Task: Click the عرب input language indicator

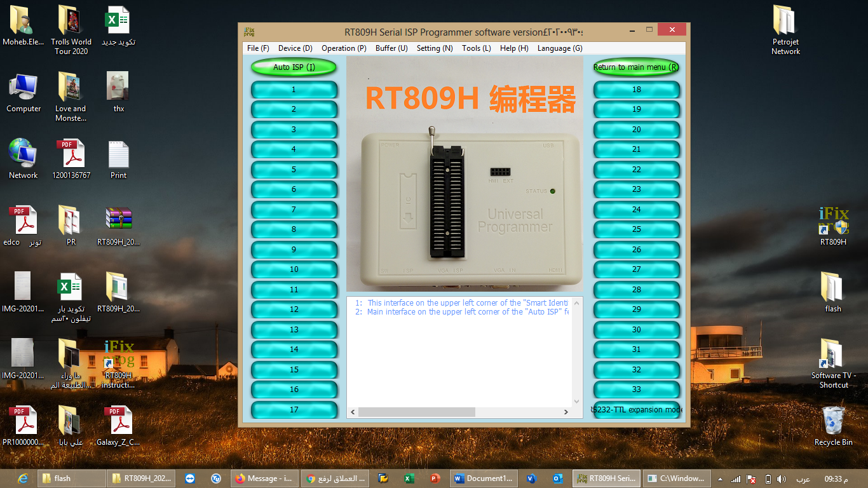Action: (x=803, y=478)
